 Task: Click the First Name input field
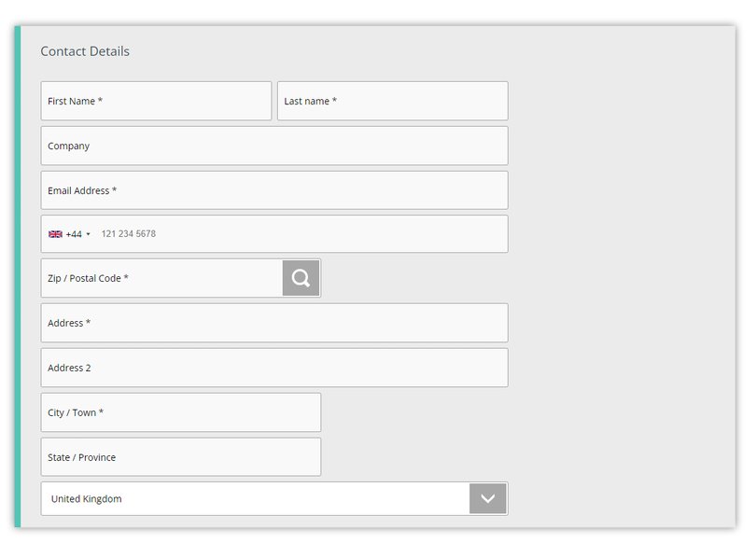155,100
